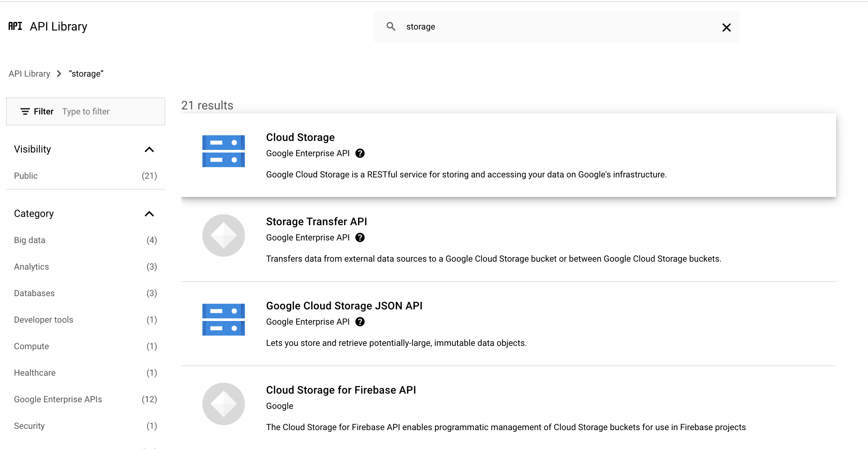The image size is (868, 449).
Task: Clear the storage search text
Action: (x=726, y=27)
